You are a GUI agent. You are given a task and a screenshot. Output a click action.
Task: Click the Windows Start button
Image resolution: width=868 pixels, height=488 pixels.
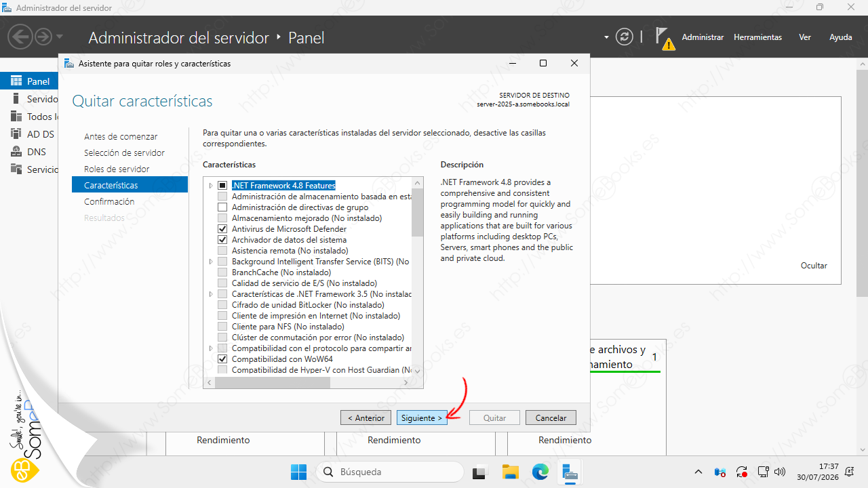coord(298,472)
